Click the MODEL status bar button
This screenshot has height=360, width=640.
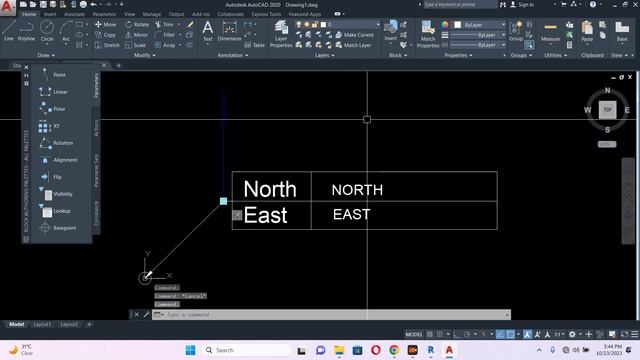pyautogui.click(x=413, y=334)
